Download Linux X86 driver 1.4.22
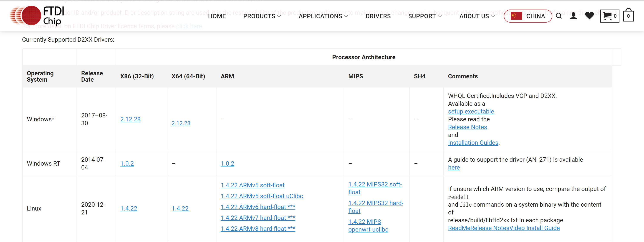 128,209
